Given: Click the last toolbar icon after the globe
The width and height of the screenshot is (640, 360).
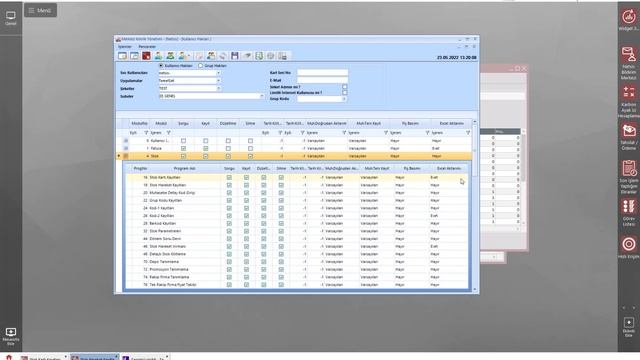Looking at the screenshot, I should tap(282, 56).
